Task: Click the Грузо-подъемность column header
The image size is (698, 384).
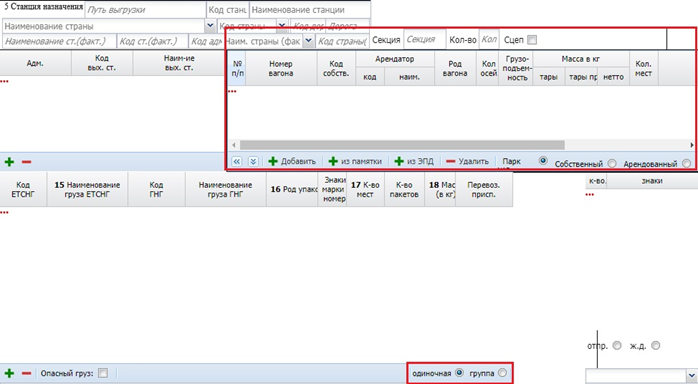Action: point(517,69)
